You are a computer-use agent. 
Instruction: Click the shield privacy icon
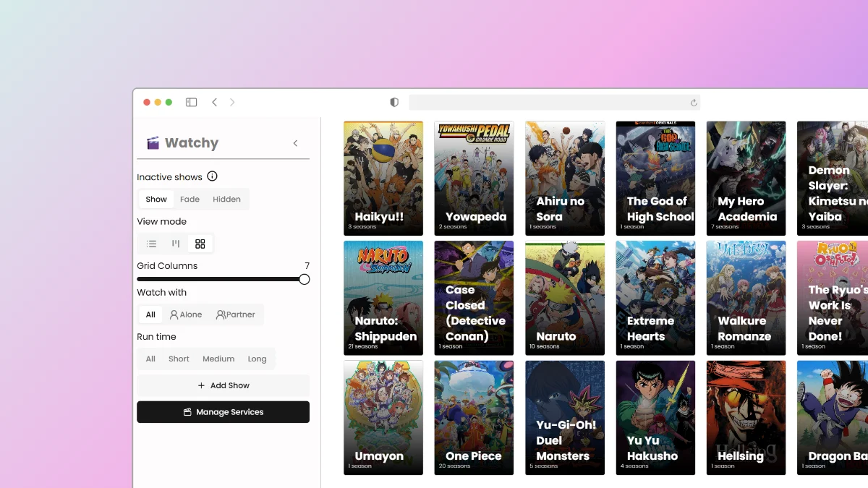(x=394, y=103)
